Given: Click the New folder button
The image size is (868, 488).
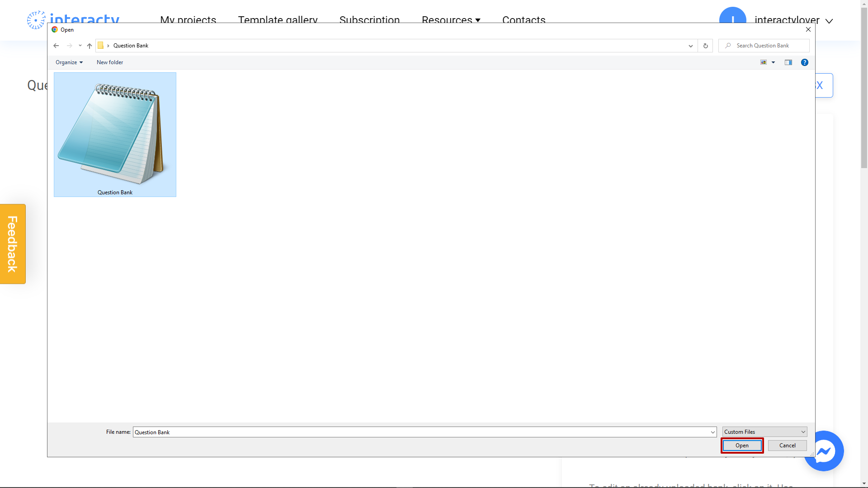Looking at the screenshot, I should click(x=110, y=62).
